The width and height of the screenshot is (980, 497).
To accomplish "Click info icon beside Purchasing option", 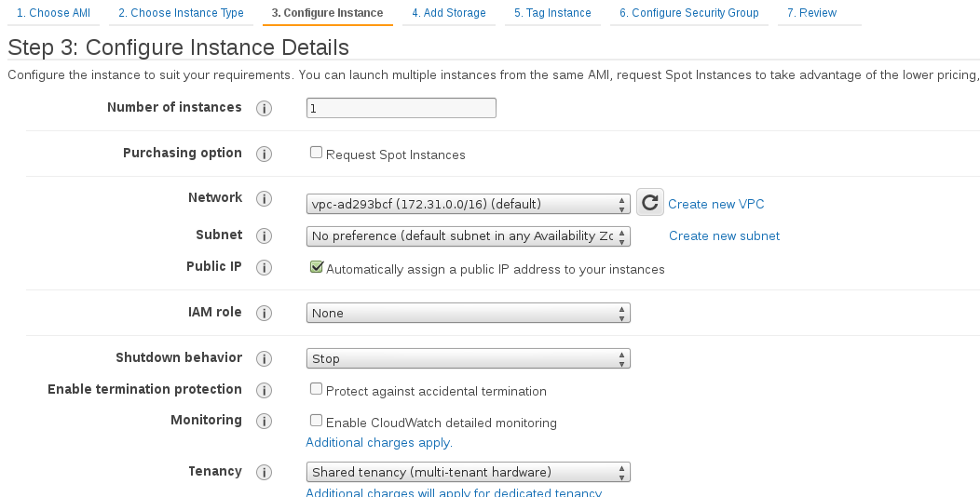I will 264,154.
